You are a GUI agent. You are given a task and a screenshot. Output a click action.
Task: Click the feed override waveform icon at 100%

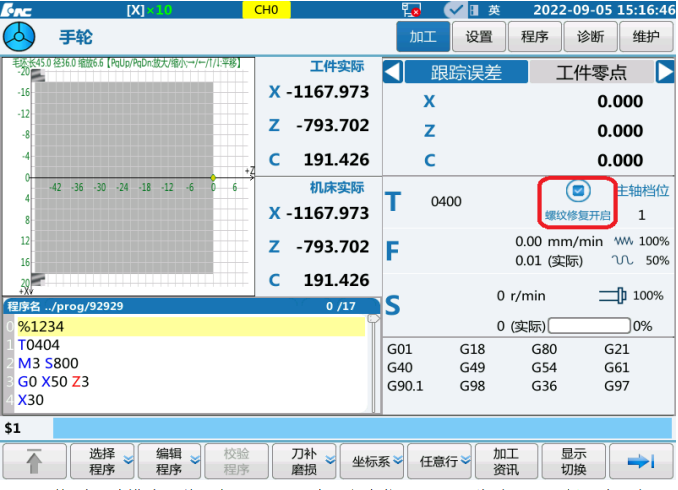(x=624, y=241)
